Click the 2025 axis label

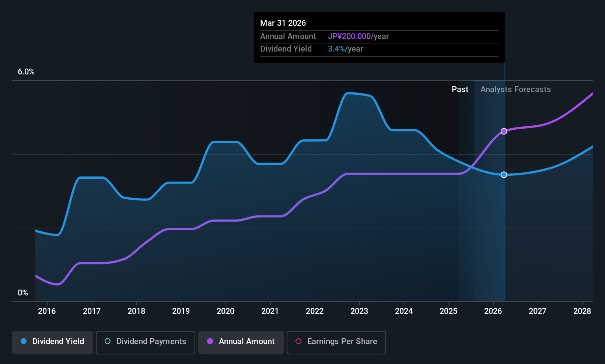tap(448, 311)
